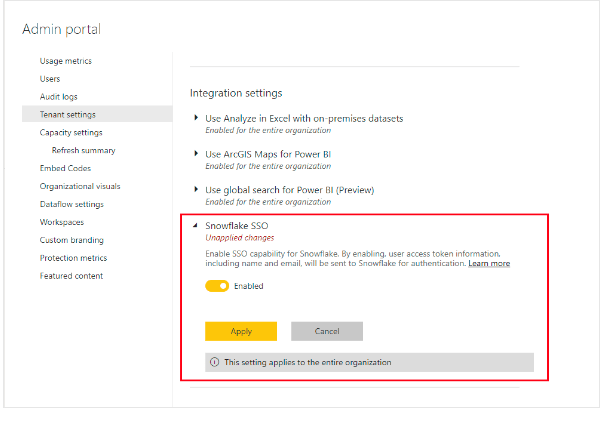Collapse Snowflake SSO setting arrow
Screen dimensions: 600x421
[x=196, y=225]
